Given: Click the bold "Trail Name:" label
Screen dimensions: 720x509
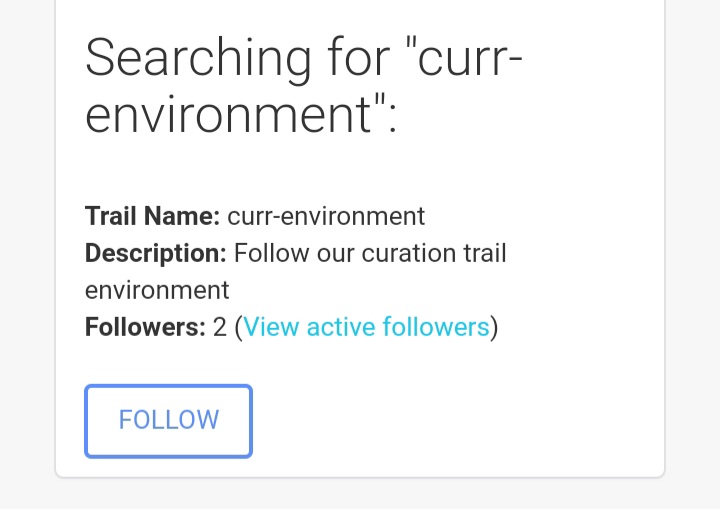Looking at the screenshot, I should [152, 216].
